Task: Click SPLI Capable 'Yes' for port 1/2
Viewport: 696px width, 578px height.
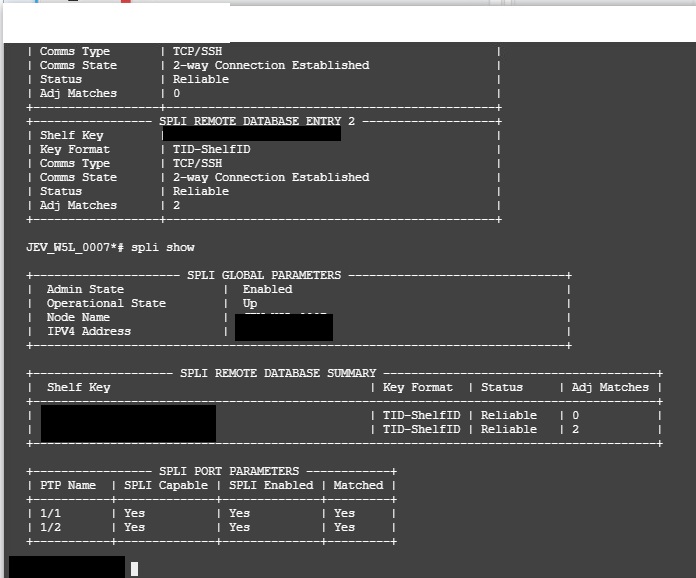Action: coord(134,527)
